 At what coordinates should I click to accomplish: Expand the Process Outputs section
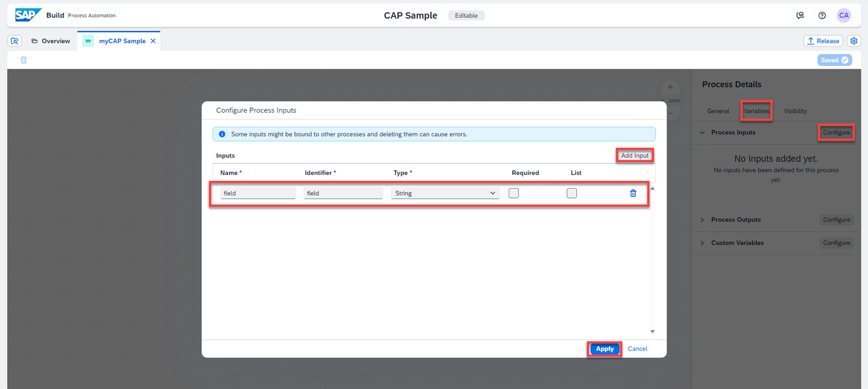coord(702,220)
